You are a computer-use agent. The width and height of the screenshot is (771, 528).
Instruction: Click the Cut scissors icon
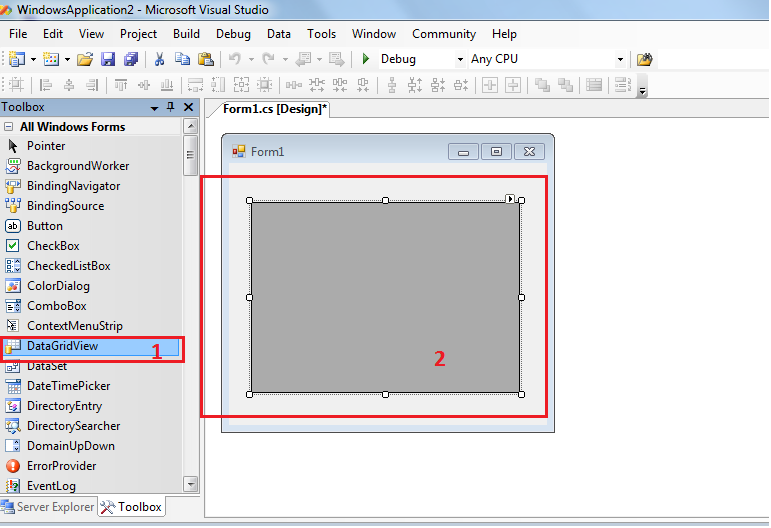(x=158, y=59)
